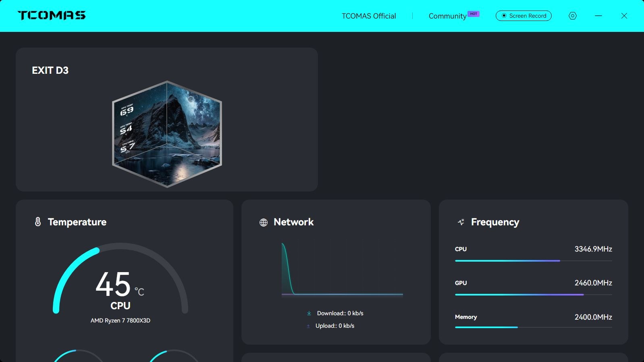Click the GPU label in Frequency
644x362 pixels.
[461, 283]
